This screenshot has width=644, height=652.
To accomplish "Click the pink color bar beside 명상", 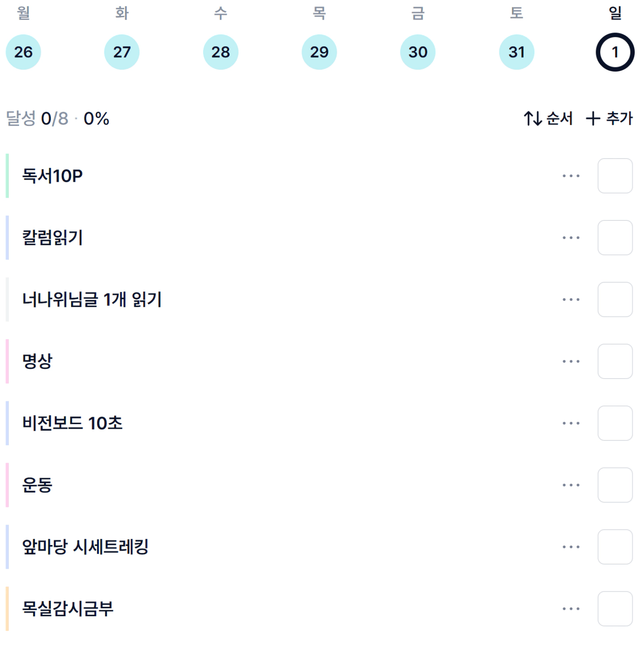I will pyautogui.click(x=7, y=361).
